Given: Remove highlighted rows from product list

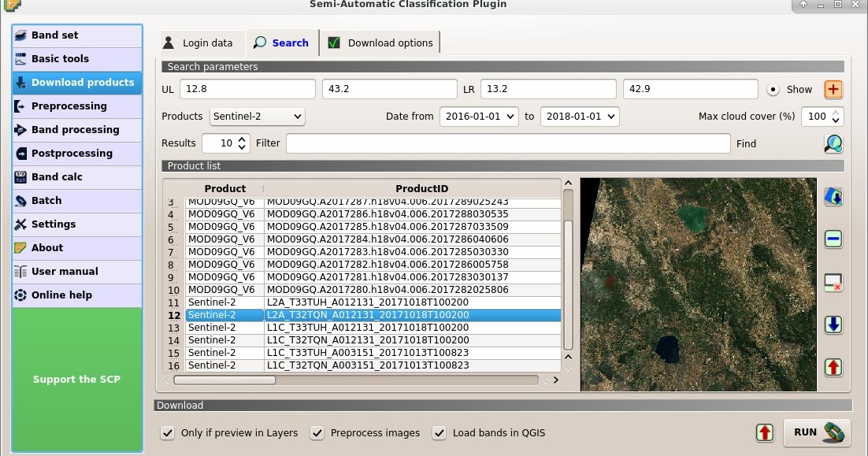Looking at the screenshot, I should coord(833,239).
